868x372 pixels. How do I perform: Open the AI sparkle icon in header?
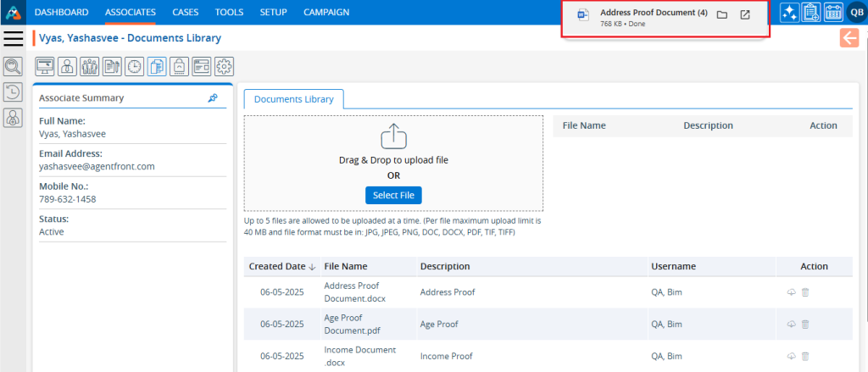789,13
